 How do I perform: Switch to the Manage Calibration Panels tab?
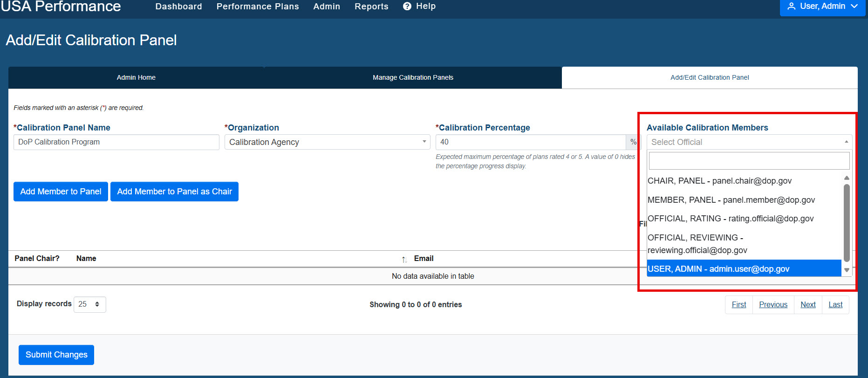(413, 77)
